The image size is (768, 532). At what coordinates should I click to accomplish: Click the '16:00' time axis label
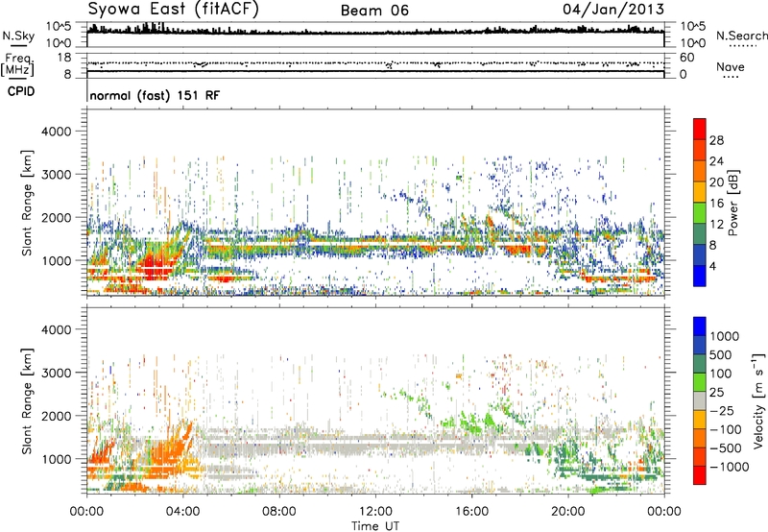[471, 512]
